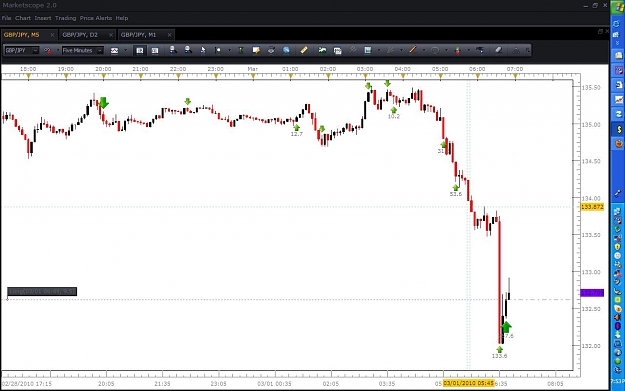Click the yellow 133.872 current price label
Screen dimensions: 625x391
(592, 207)
